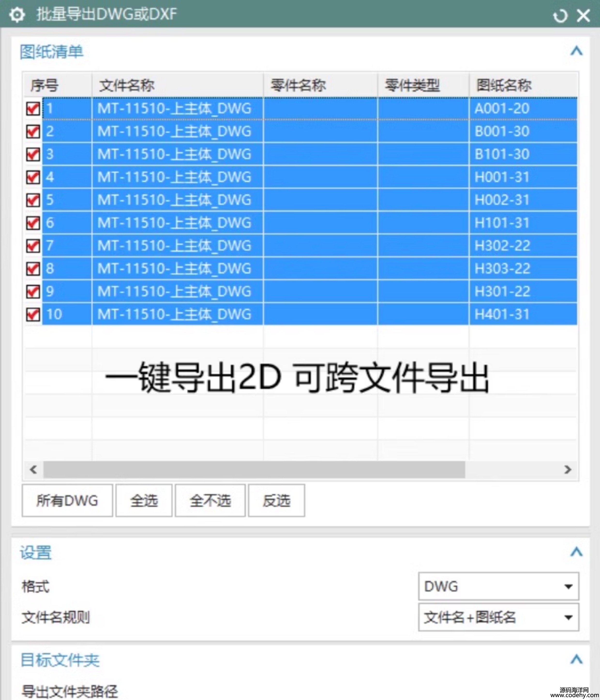Screen dimensions: 600x700
Task: Close the batch export dialog
Action: pos(584,15)
